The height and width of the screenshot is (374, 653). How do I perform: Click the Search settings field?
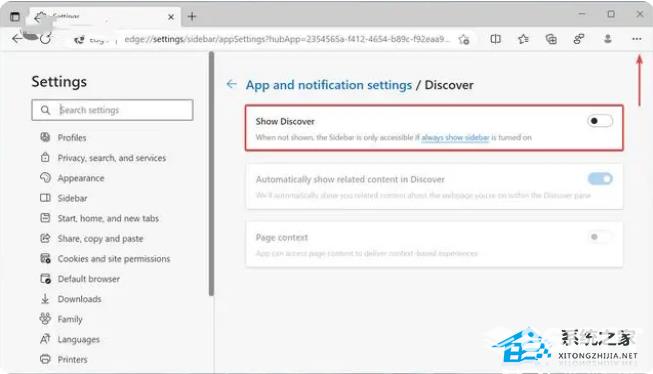[112, 110]
